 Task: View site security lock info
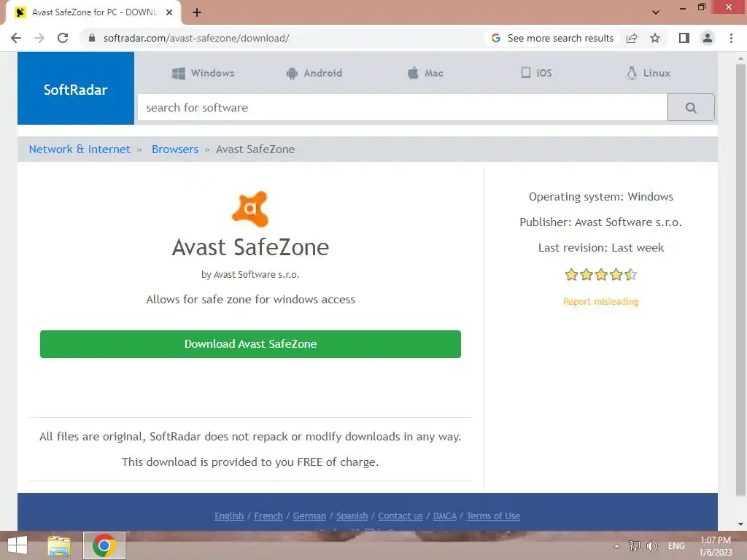(92, 38)
